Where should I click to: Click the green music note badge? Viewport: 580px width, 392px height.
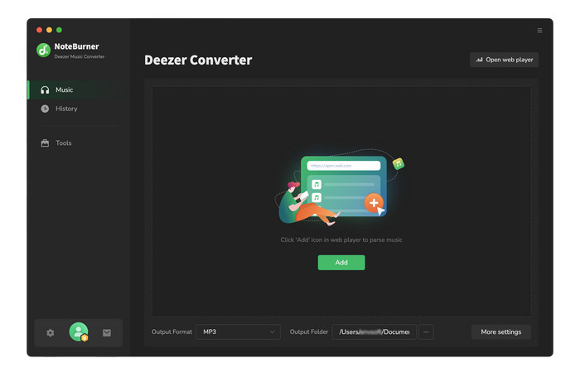point(399,164)
